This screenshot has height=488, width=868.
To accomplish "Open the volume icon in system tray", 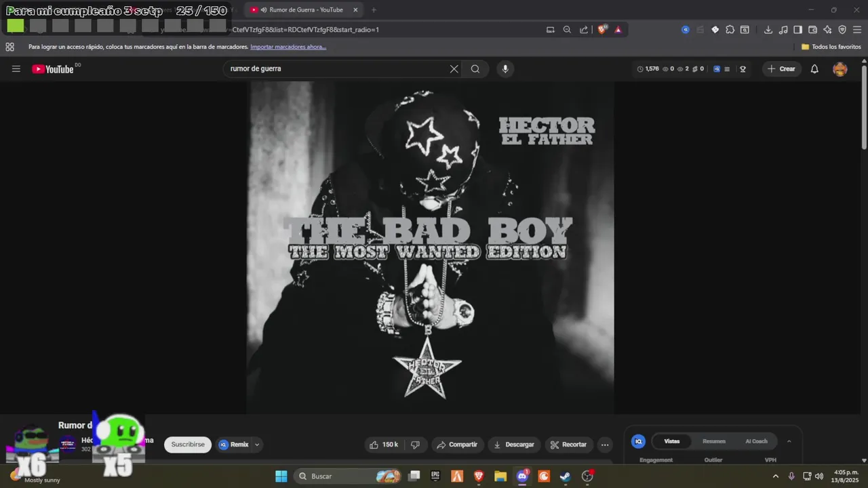I will [819, 476].
